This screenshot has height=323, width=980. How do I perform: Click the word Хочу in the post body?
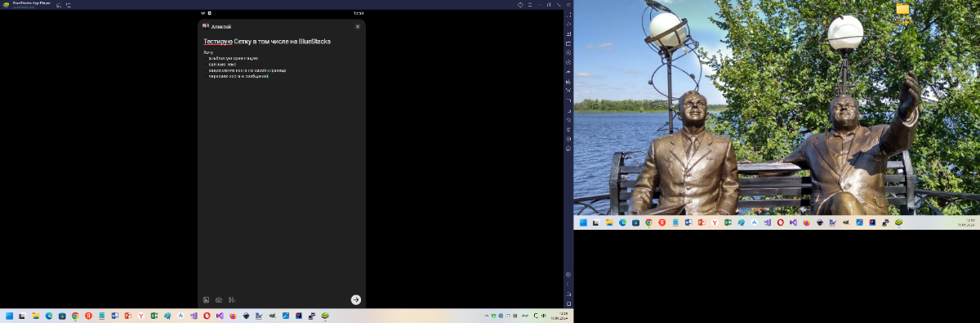tap(208, 53)
